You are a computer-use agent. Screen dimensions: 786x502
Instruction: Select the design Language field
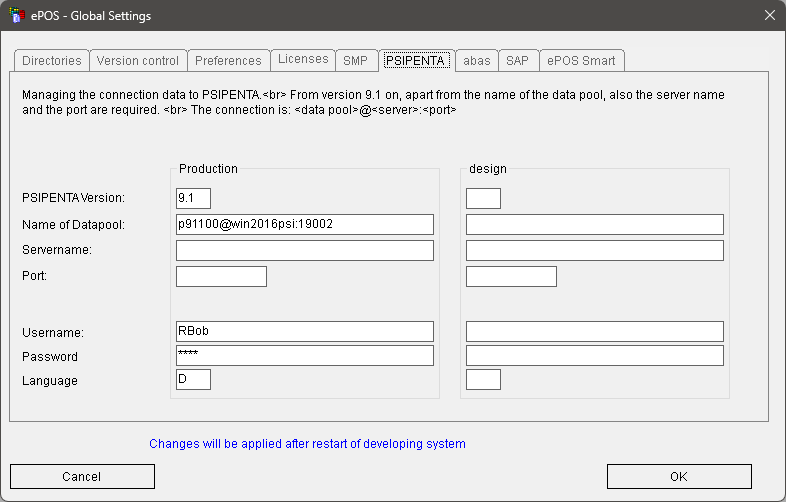(483, 380)
